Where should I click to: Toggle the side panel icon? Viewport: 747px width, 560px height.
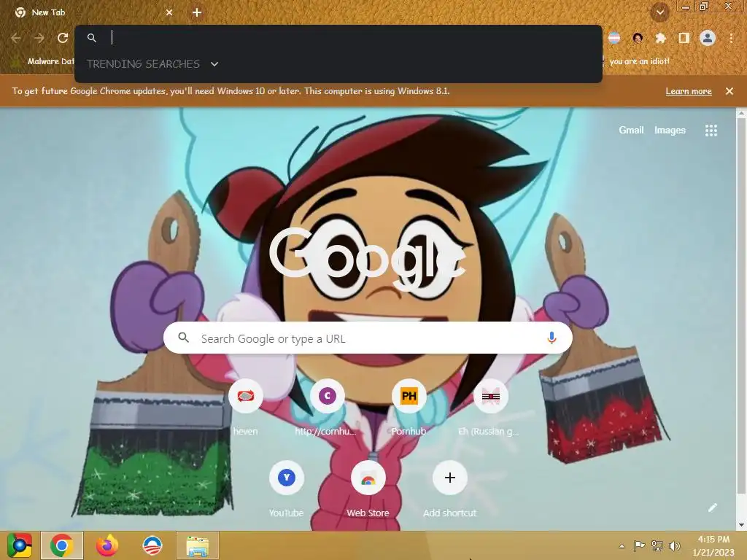point(684,38)
